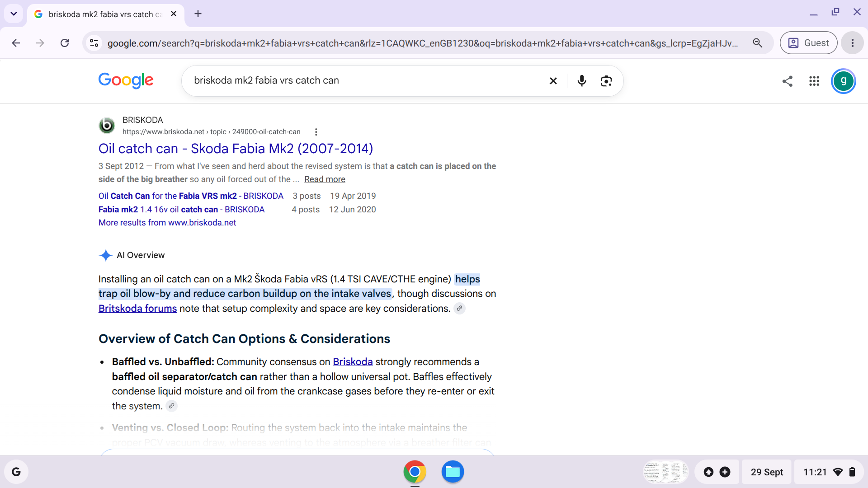Screen dimensions: 868x488
Task: View more results from www.briskoda.net
Action: tap(167, 223)
